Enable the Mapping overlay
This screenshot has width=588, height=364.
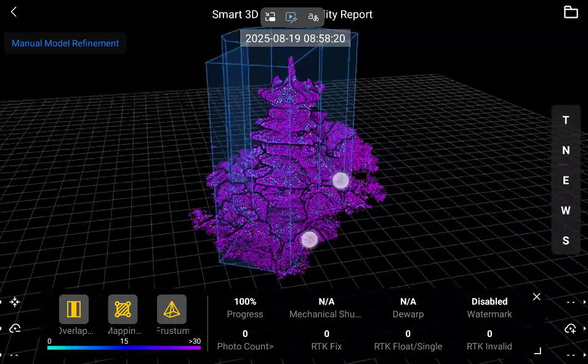[x=123, y=309]
